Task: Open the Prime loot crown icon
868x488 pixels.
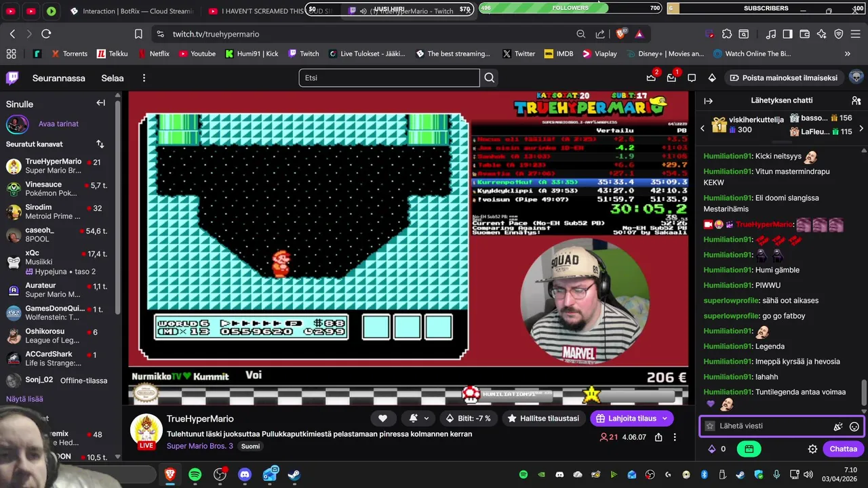Action: pos(651,78)
